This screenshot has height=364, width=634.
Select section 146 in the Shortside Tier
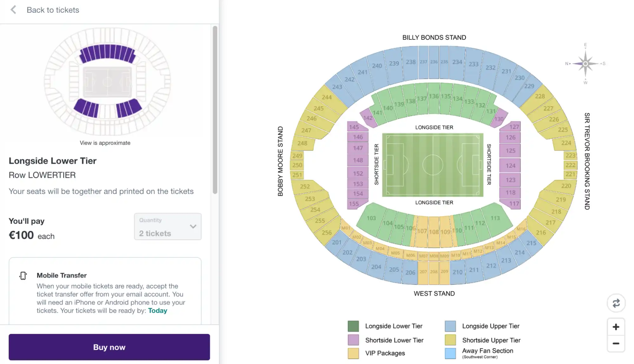click(x=357, y=137)
